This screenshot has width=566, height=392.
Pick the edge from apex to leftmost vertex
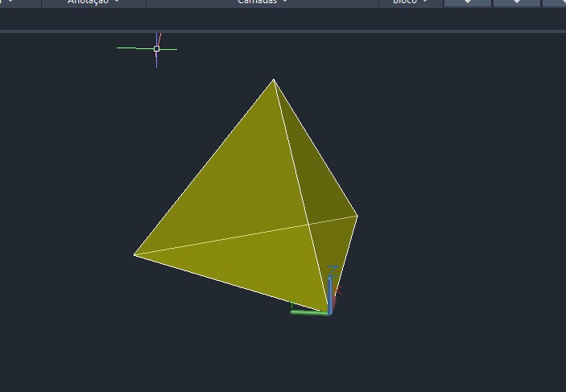[204, 167]
